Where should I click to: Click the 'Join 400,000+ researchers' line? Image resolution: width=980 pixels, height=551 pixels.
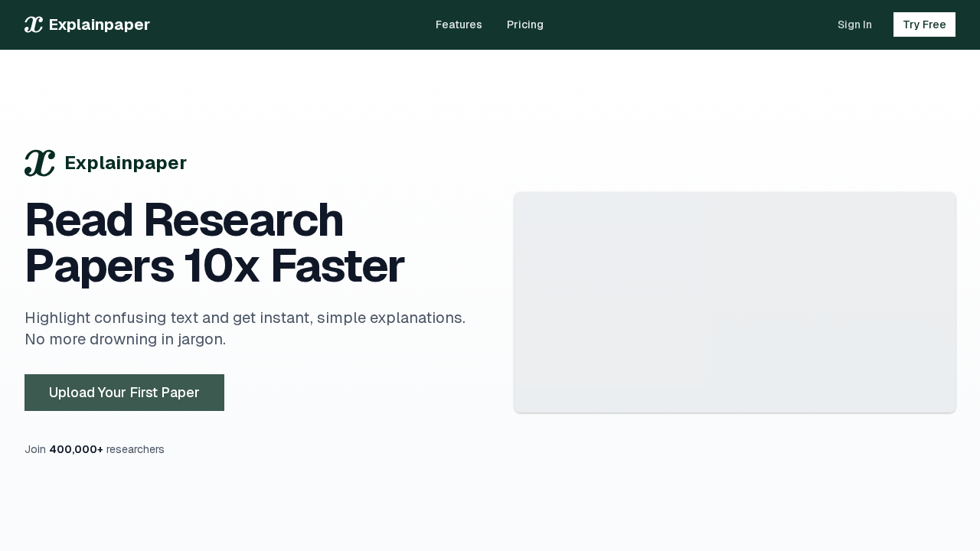click(x=94, y=449)
